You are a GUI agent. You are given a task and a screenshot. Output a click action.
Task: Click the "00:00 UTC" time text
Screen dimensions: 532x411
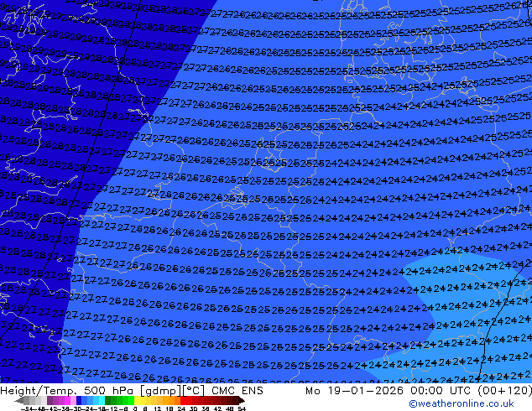tap(442, 391)
